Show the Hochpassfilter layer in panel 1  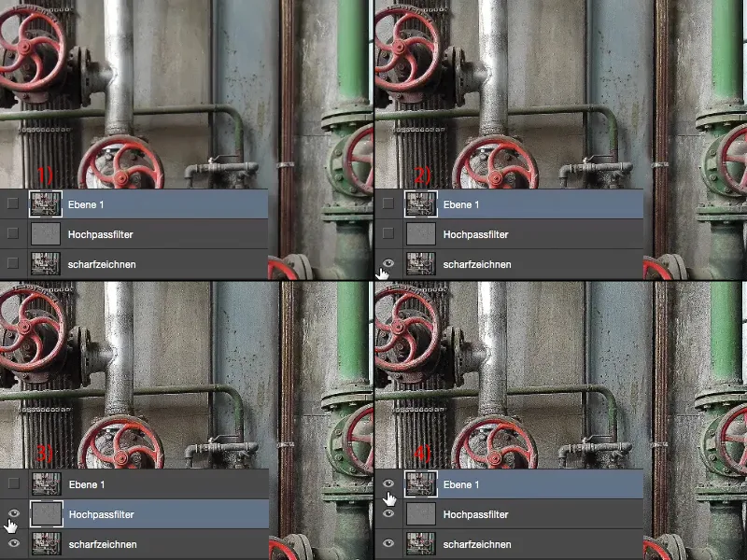click(x=13, y=233)
